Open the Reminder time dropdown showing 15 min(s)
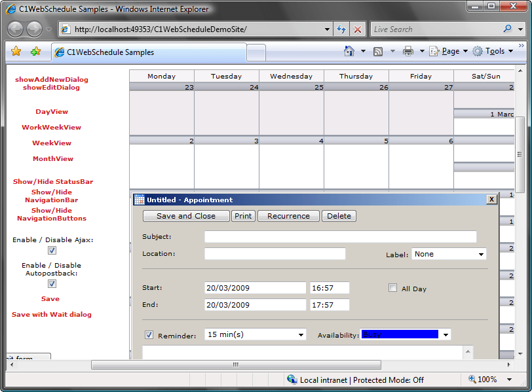 [x=301, y=334]
